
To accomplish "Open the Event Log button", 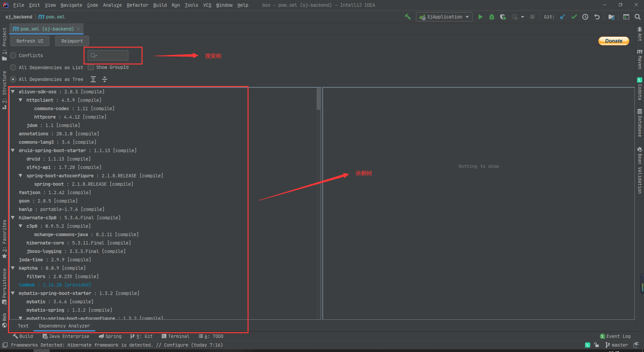I will click(x=615, y=336).
